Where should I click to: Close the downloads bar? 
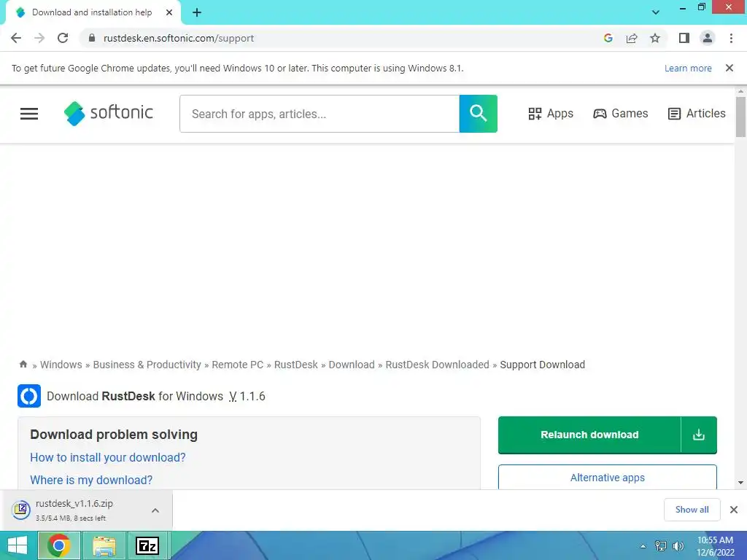click(x=734, y=510)
